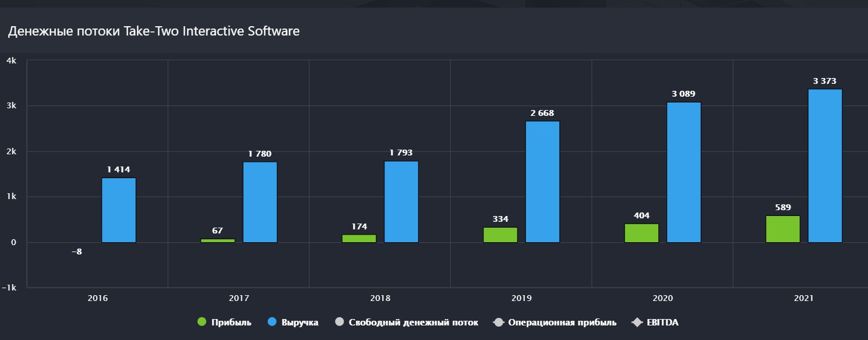Click the chart title "Денежные потоки Take-Two Interactive Software"

[154, 31]
